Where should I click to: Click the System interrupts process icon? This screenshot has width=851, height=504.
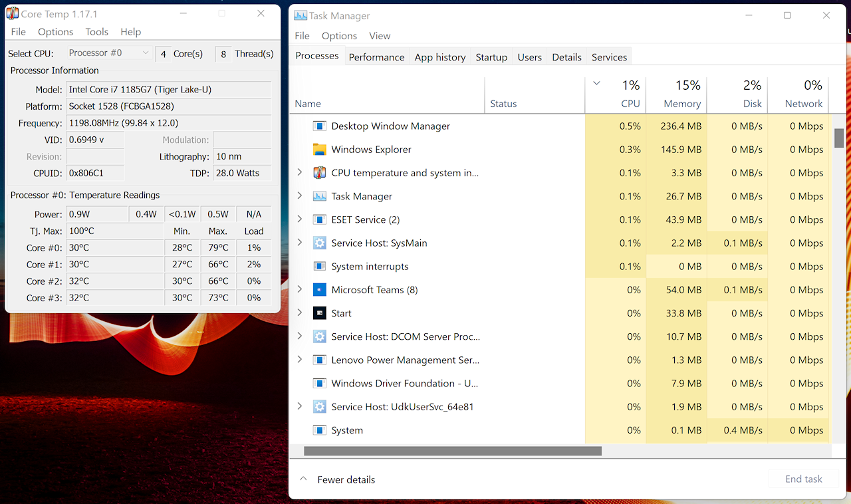click(x=320, y=267)
